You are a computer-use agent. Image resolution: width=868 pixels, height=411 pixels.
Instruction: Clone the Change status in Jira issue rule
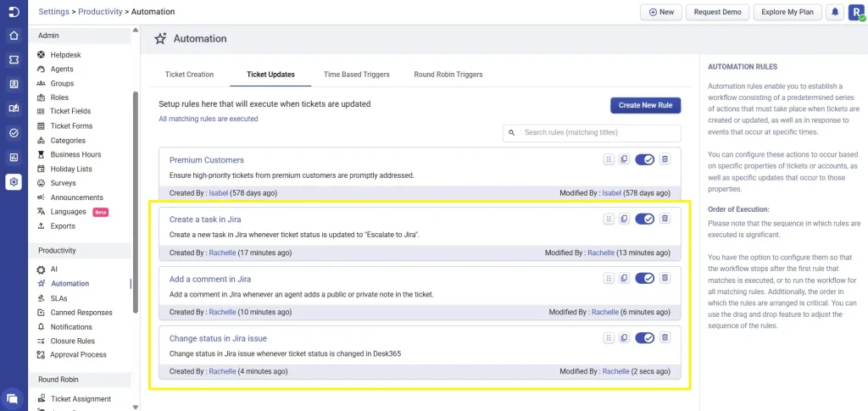[x=624, y=337]
